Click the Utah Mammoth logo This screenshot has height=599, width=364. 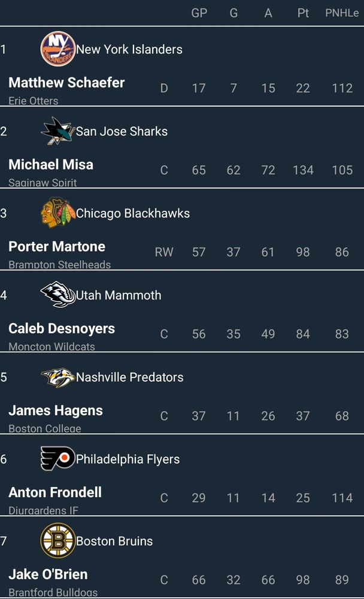[x=57, y=295]
